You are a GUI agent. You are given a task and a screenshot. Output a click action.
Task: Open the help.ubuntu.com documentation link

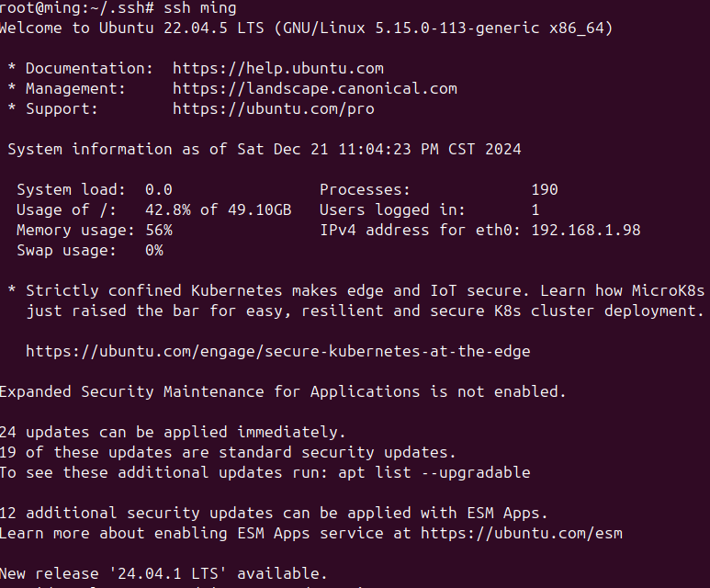tap(277, 68)
